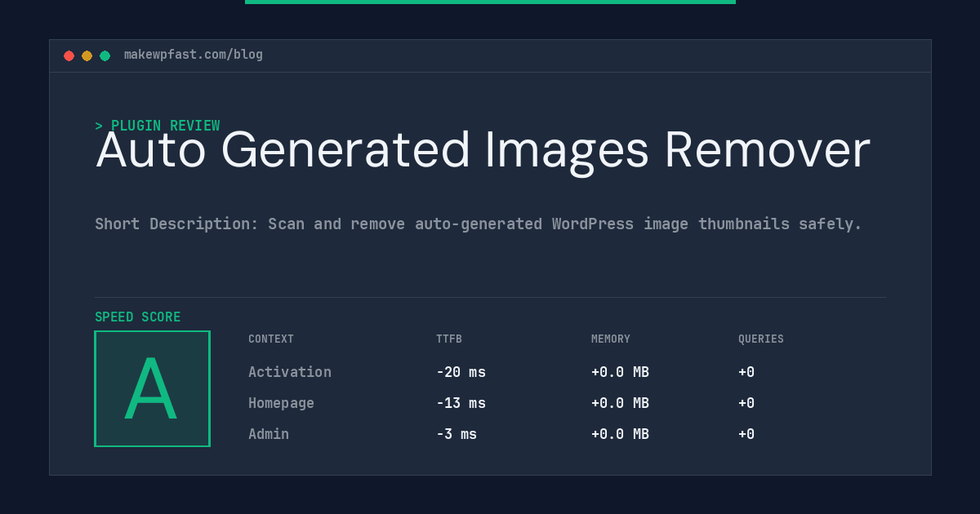Click the Admin queries value

click(x=746, y=434)
